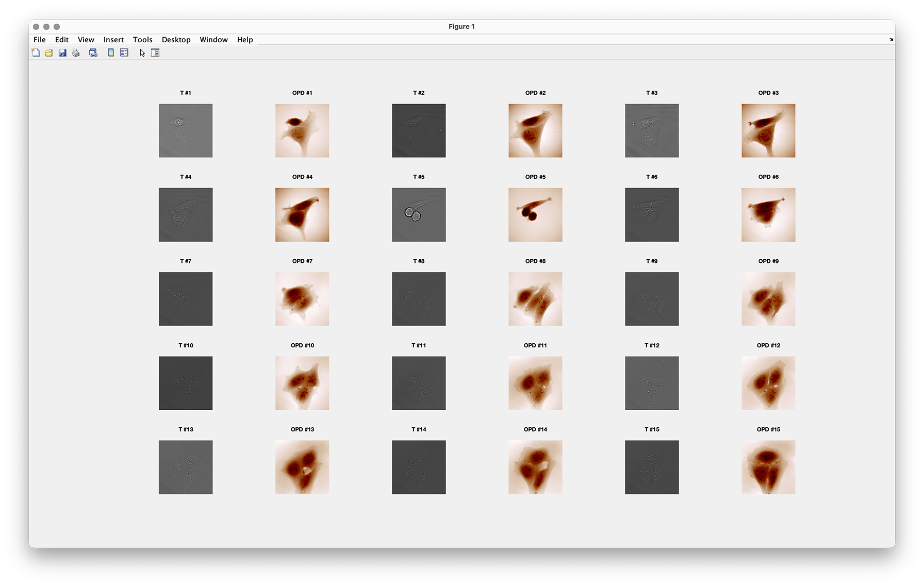
Task: Select the OPD #15 image
Action: (768, 467)
